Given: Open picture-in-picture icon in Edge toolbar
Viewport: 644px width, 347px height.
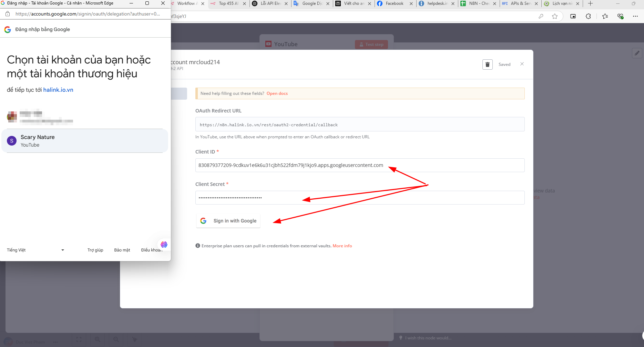Looking at the screenshot, I should point(573,16).
